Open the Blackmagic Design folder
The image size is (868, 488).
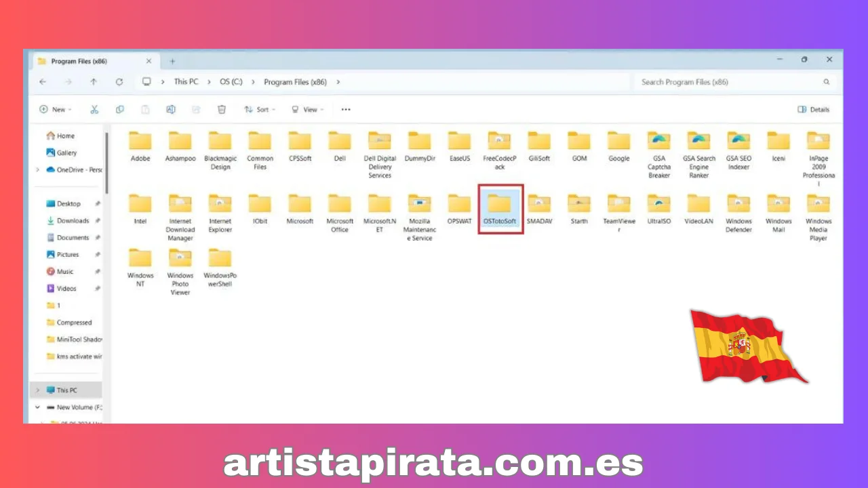(220, 150)
